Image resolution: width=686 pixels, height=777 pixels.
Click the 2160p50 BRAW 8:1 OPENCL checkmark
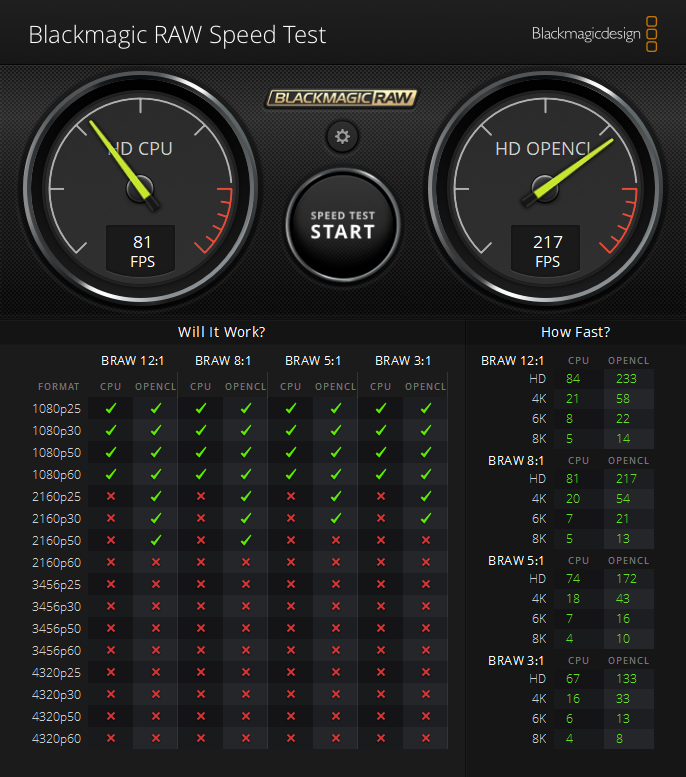pyautogui.click(x=246, y=540)
